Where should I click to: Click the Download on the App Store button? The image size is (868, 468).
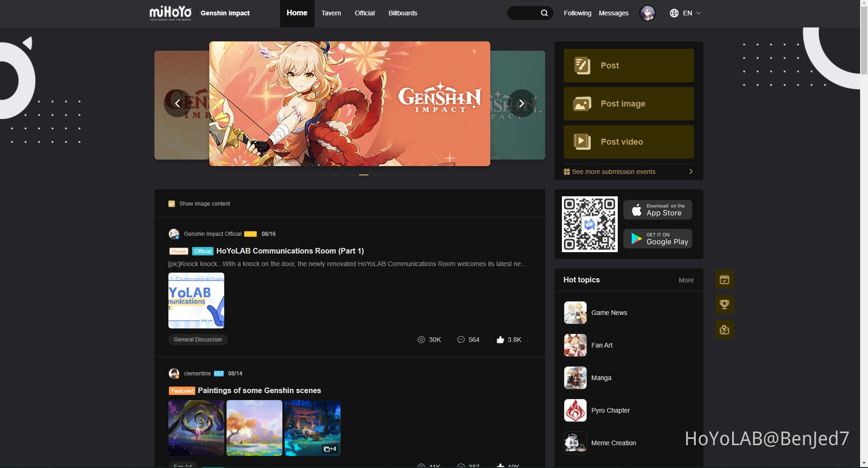click(657, 209)
